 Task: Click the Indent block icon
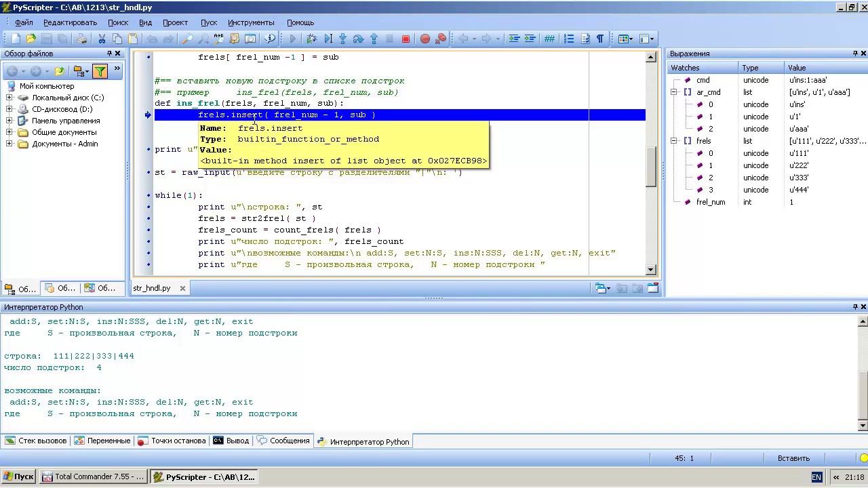pyautogui.click(x=530, y=39)
